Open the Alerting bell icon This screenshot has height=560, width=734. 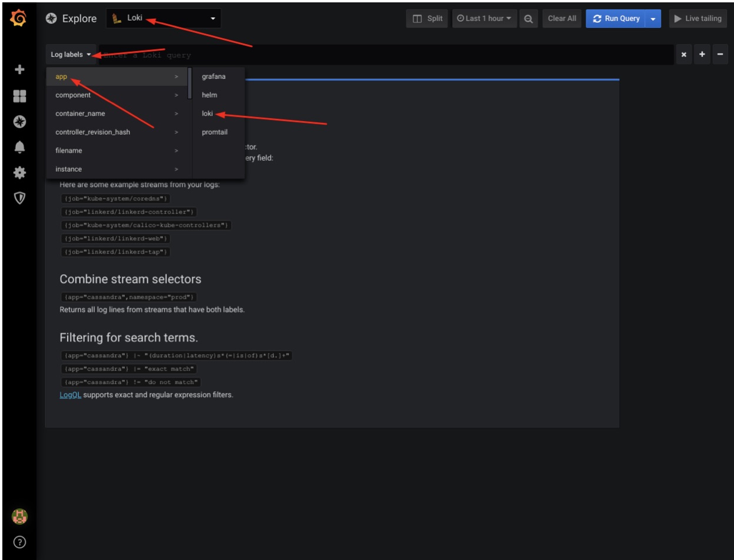coord(19,146)
